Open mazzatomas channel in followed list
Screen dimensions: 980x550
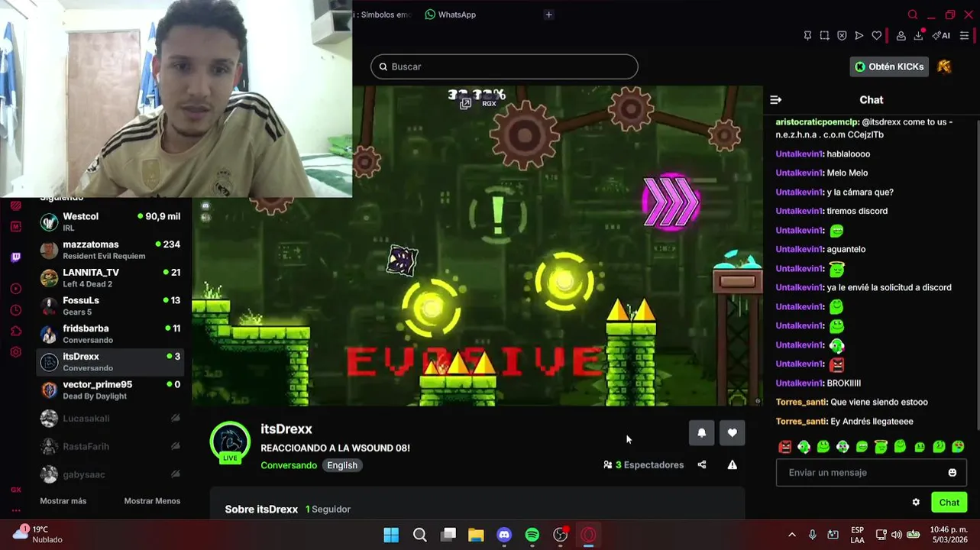(110, 250)
